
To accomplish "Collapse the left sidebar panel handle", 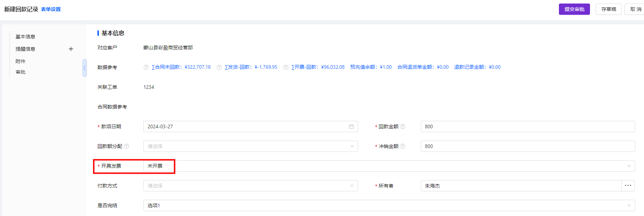I will (84, 68).
